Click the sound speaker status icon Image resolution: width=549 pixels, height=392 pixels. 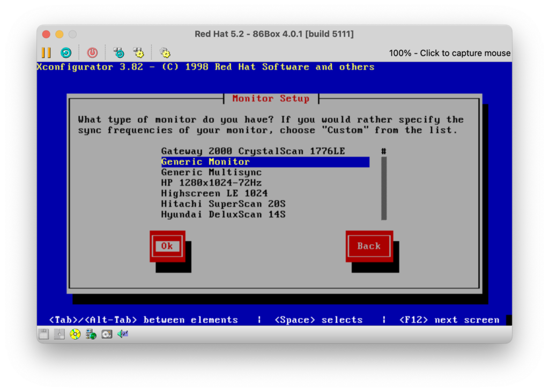[x=123, y=334]
